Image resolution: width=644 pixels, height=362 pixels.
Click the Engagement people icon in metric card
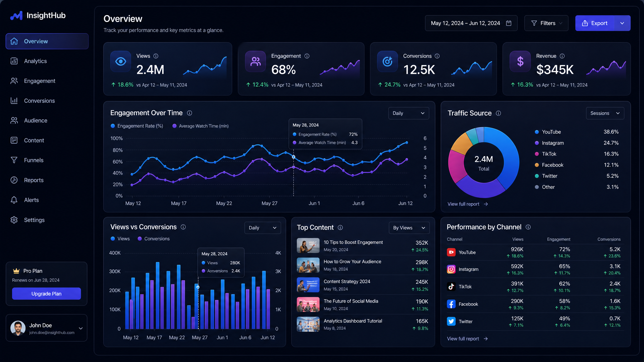point(255,61)
